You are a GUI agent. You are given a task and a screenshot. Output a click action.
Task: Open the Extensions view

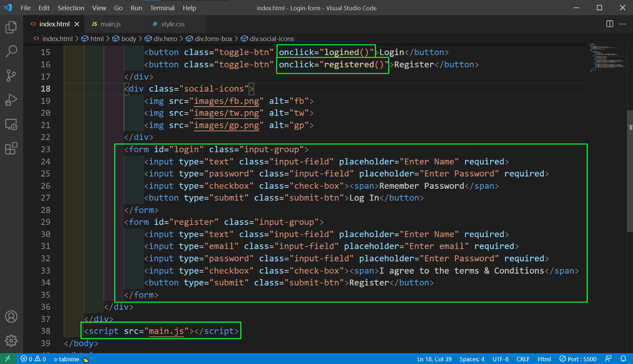click(x=11, y=149)
